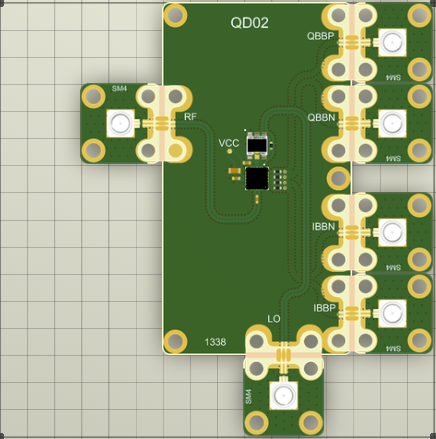The height and width of the screenshot is (439, 436).
Task: Click the IBBN label text
Action: tap(323, 227)
